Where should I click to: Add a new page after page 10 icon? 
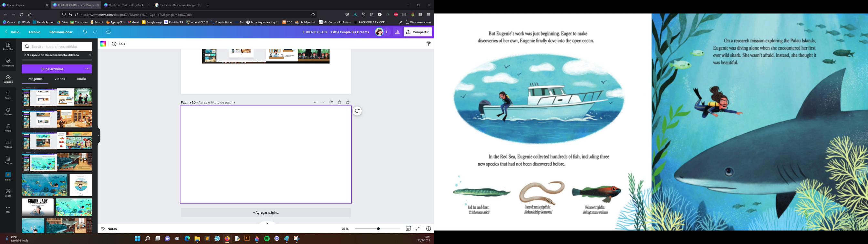click(347, 102)
